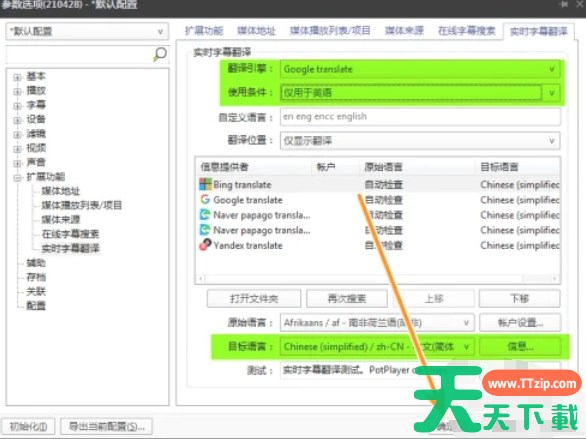Viewport: 586px width, 439px height.
Task: Click the search magnifier icon
Action: 160,54
